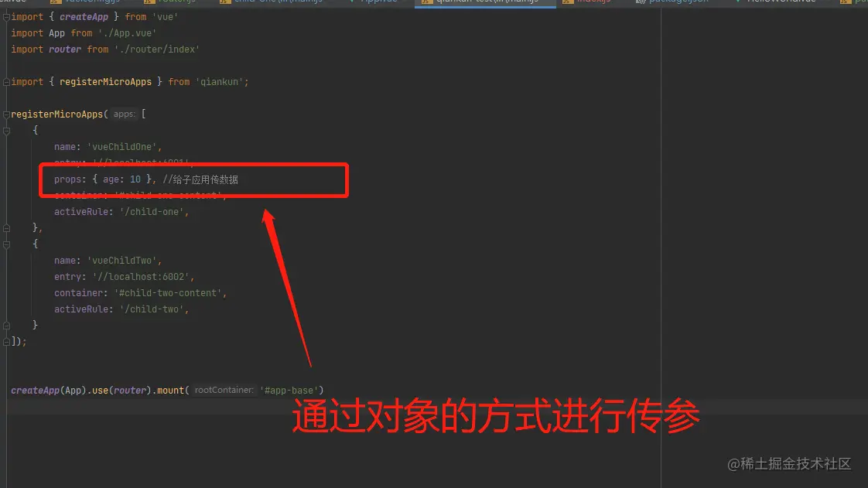868x488 pixels.
Task: Click the props key in vueChildOne
Action: [x=67, y=179]
